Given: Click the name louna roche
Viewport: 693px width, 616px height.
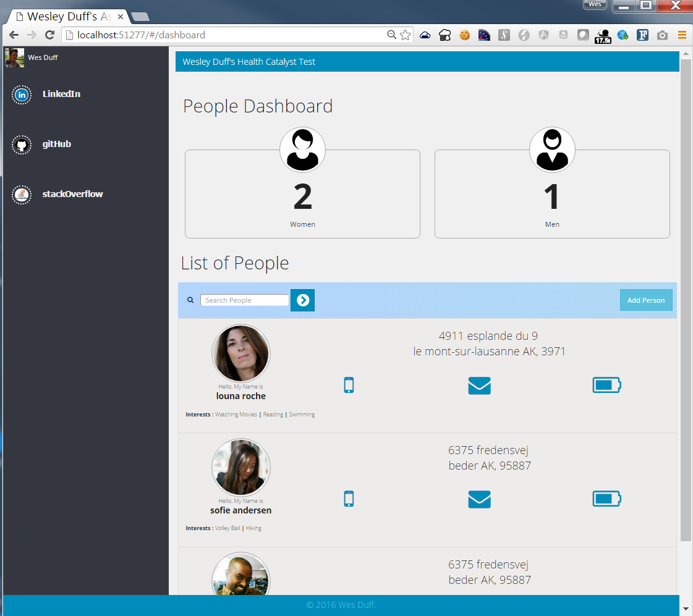Looking at the screenshot, I should click(x=241, y=396).
